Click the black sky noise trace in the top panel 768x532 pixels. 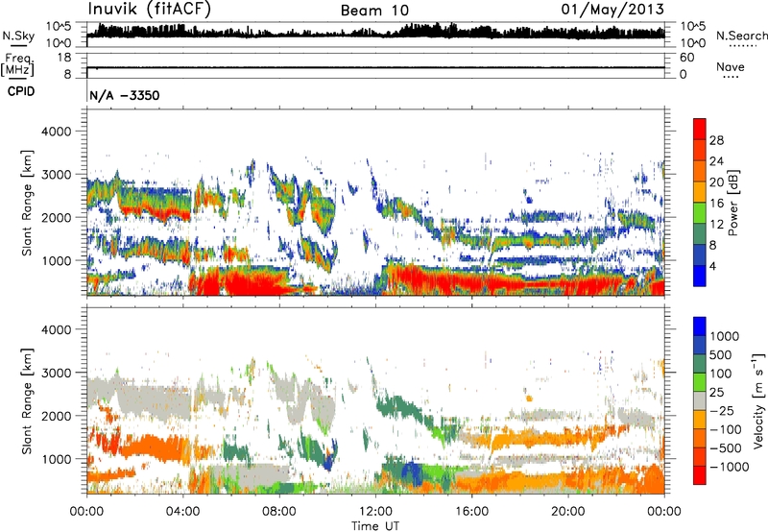[375, 33]
